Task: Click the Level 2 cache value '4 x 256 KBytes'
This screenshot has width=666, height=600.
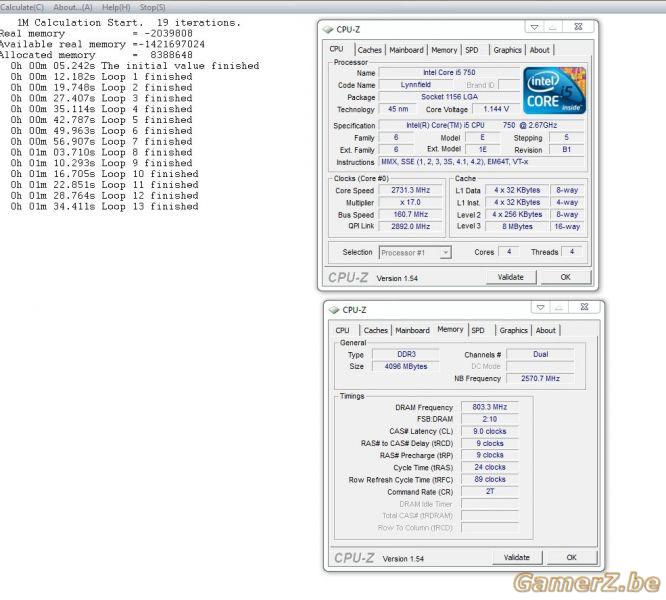Action: click(x=517, y=214)
